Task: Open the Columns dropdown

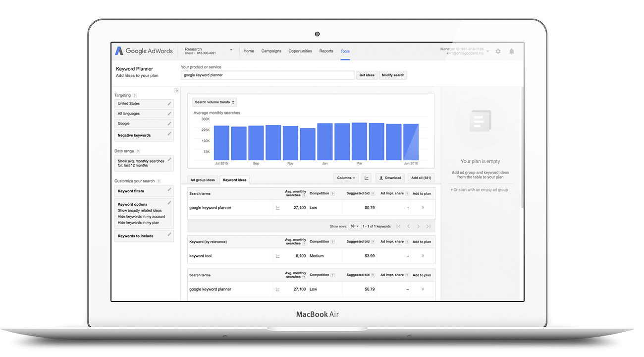Action: click(x=346, y=178)
